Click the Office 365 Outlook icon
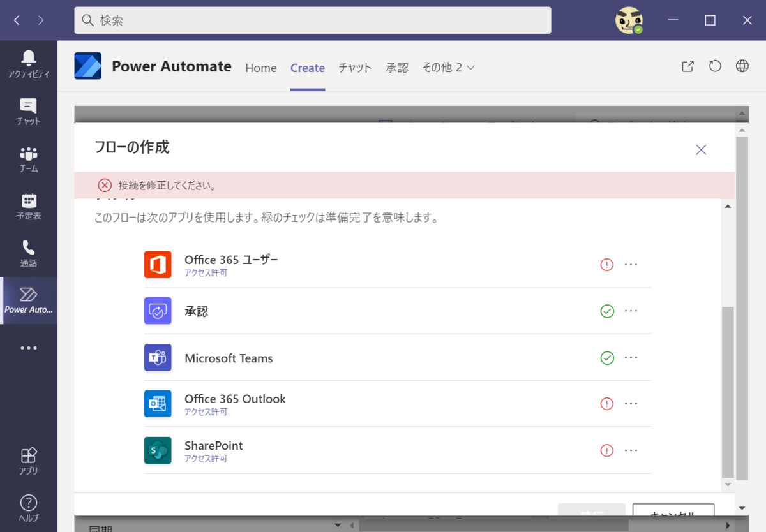The height and width of the screenshot is (532, 766). point(158,404)
